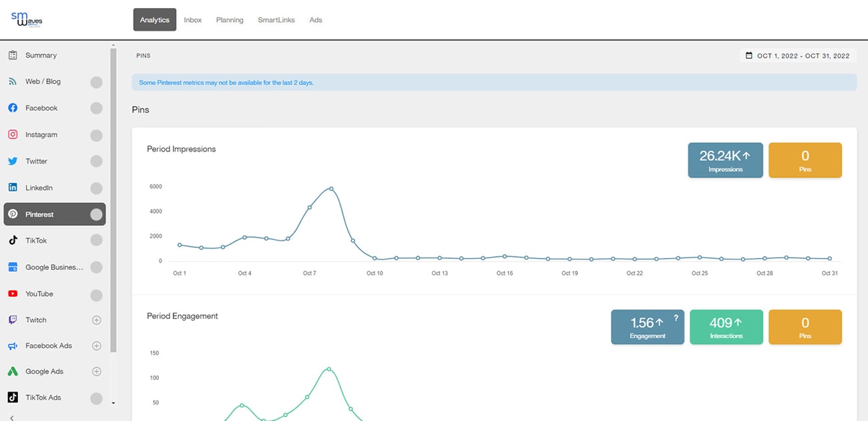Click the Period Impressions heading
This screenshot has width=868, height=421.
[182, 149]
